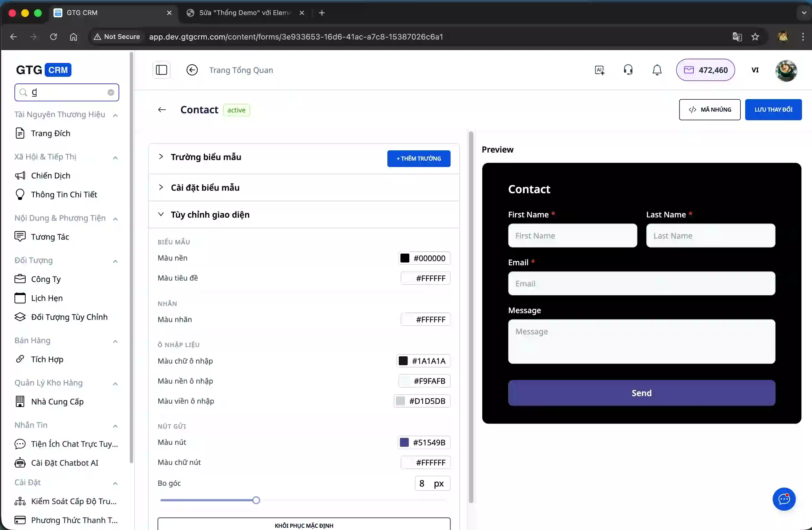
Task: Go to Cài Đặt Chatbot AI
Action: (65, 463)
